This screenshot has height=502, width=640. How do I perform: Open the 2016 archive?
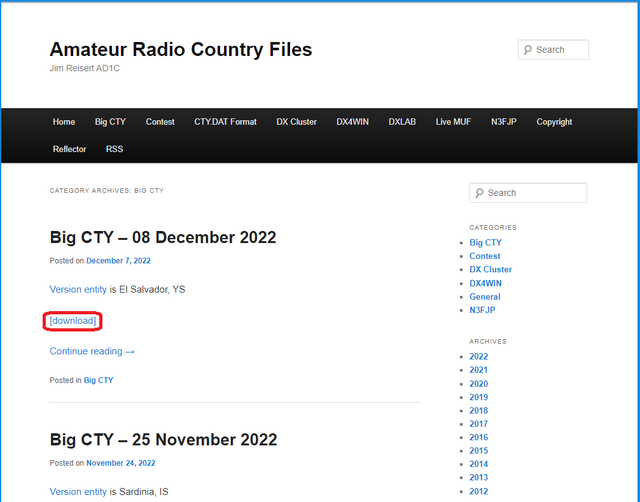478,437
